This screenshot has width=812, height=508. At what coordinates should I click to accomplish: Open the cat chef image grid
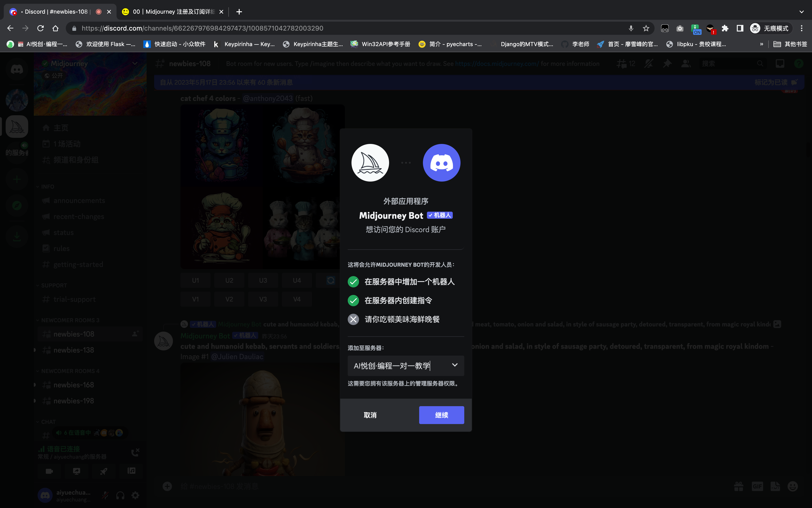pos(262,187)
